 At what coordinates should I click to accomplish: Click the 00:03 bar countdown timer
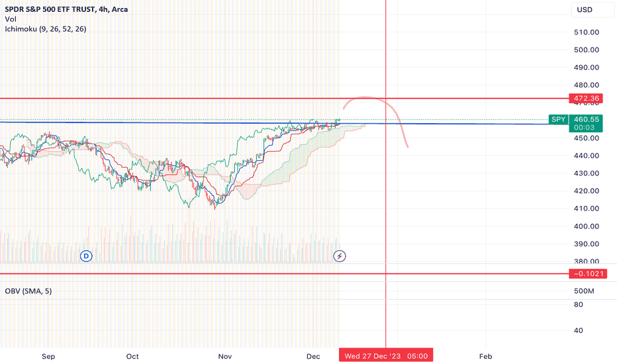pyautogui.click(x=585, y=128)
